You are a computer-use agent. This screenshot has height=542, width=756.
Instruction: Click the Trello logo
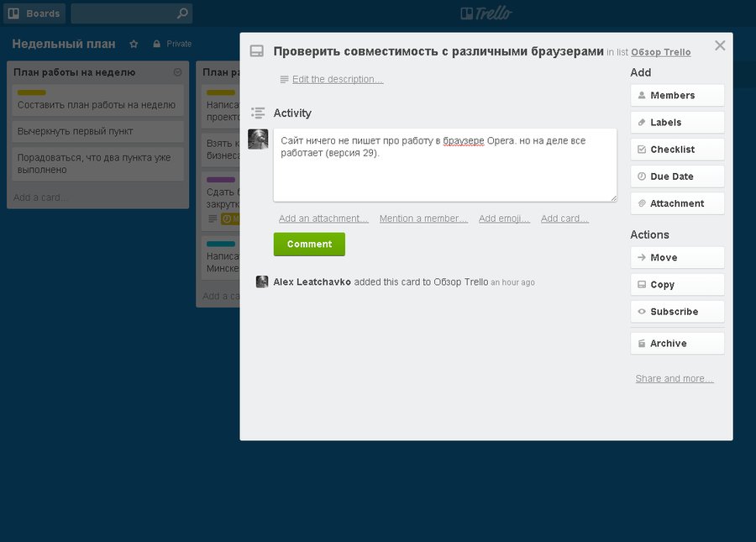point(486,13)
